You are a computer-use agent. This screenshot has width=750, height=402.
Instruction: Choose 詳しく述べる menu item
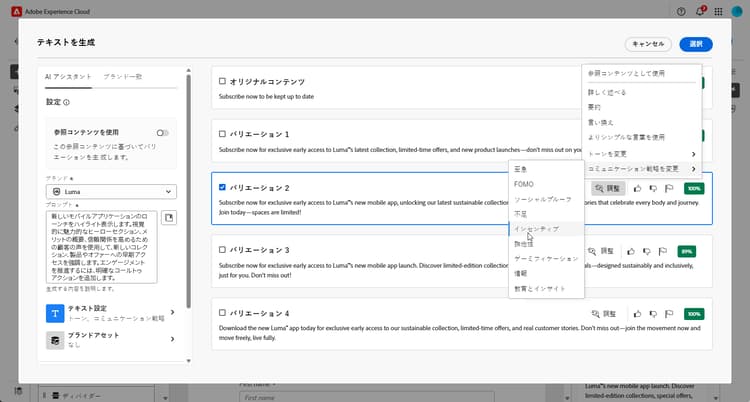[x=641, y=92]
